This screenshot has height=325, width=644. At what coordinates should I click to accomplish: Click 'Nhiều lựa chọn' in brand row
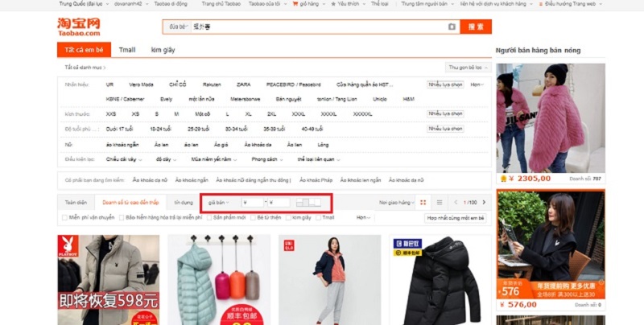[x=445, y=84]
